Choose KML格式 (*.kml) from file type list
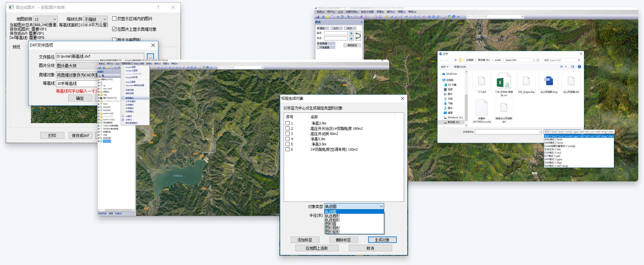The width and height of the screenshot is (644, 265). pyautogui.click(x=553, y=139)
